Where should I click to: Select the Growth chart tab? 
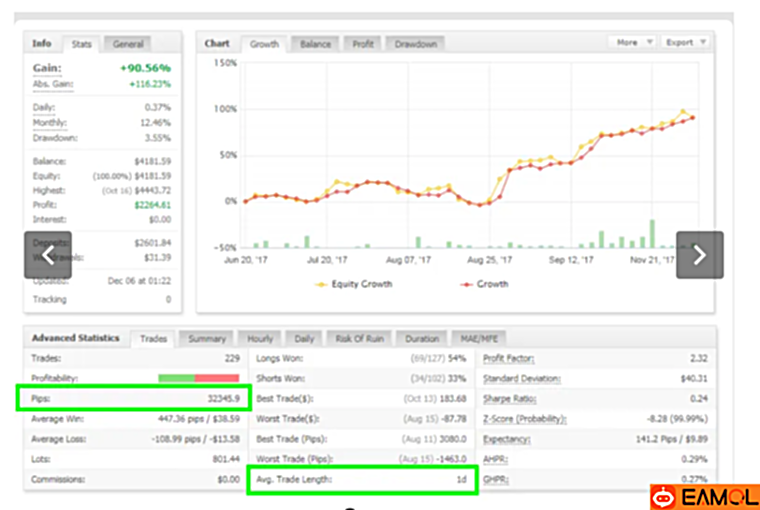(x=264, y=44)
